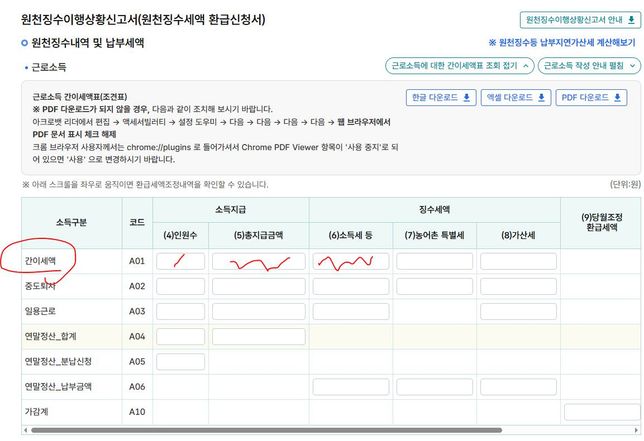Focus A03 일용근로 소득세 등 field

[352, 311]
